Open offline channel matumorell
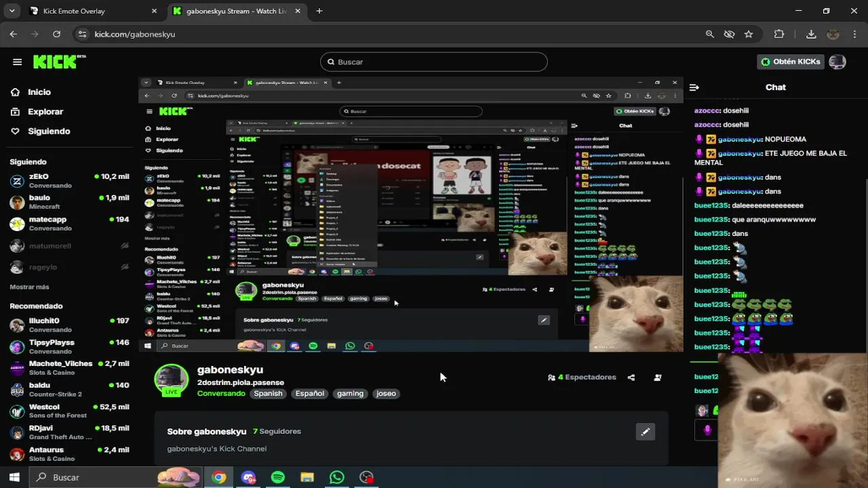Screen dimensions: 868x488 coord(69,246)
